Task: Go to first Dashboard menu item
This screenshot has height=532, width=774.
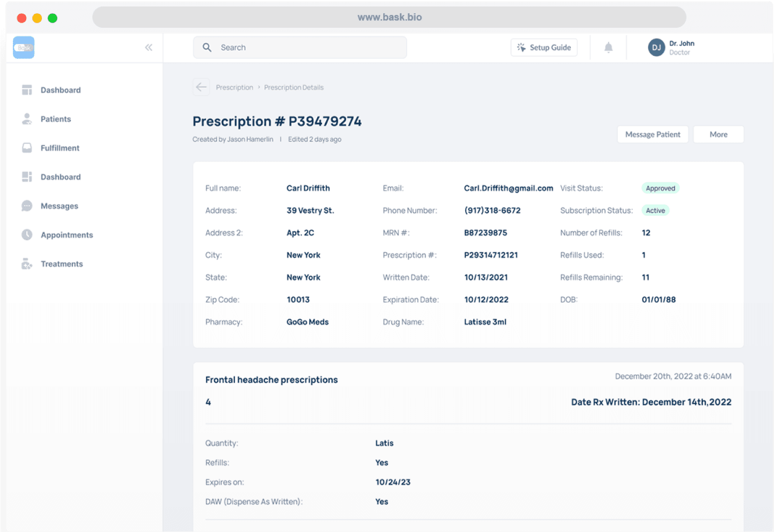Action: point(60,90)
